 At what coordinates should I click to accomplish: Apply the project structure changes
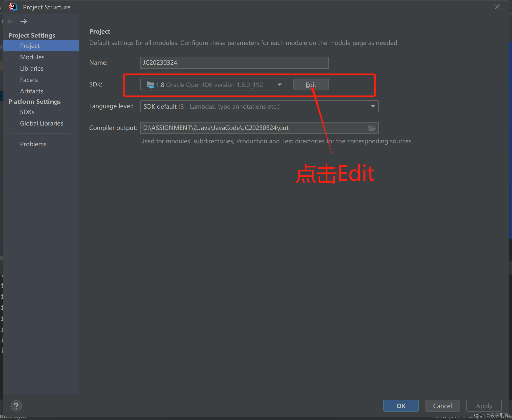coord(484,406)
